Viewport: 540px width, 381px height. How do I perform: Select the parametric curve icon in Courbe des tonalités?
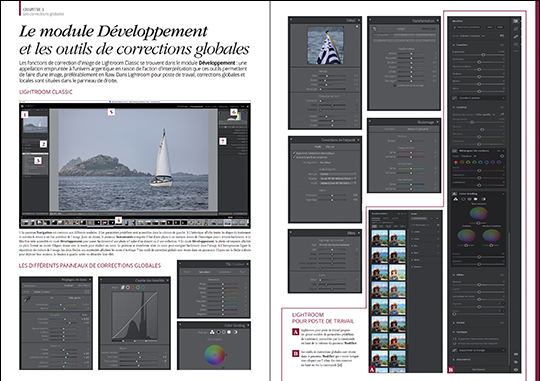[x=123, y=287]
